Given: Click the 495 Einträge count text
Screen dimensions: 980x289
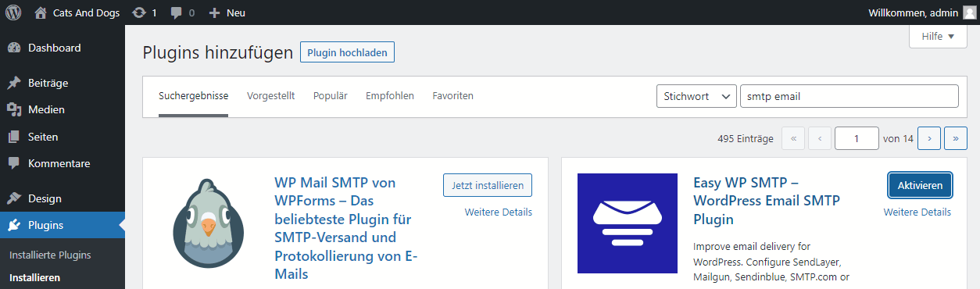Looking at the screenshot, I should (745, 138).
